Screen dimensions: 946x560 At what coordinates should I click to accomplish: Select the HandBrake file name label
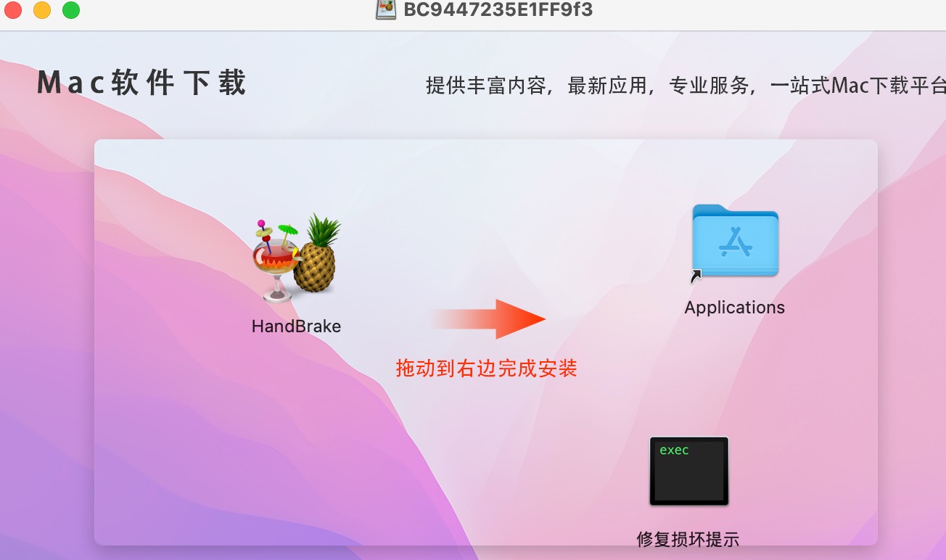click(x=296, y=326)
